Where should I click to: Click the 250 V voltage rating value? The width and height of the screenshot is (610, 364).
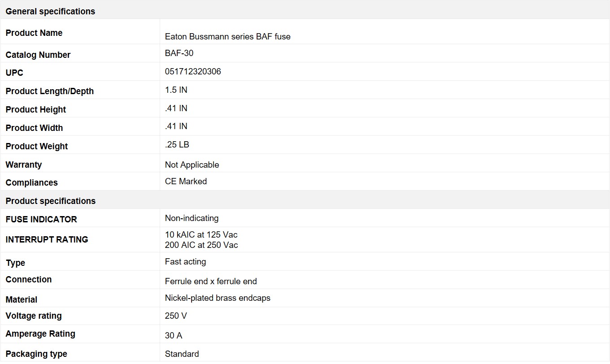(x=176, y=316)
